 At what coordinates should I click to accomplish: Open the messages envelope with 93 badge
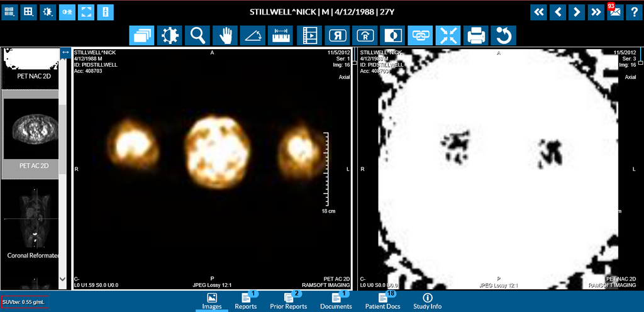pyautogui.click(x=614, y=12)
